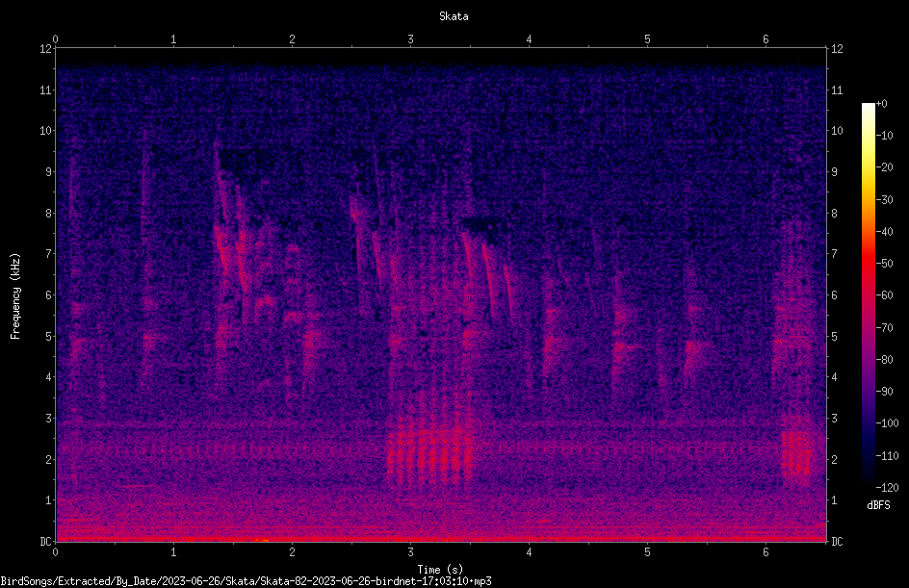Click '8' on the right frequency axis
The width and height of the screenshot is (909, 588).
834,214
